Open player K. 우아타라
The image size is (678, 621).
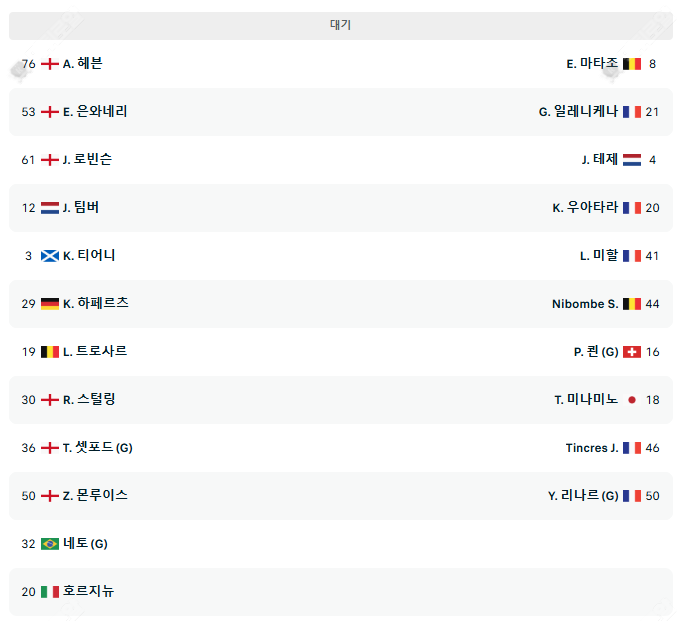pos(585,208)
